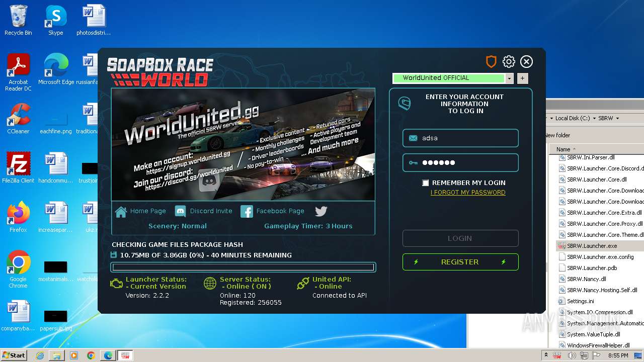Viewport: 644px width, 362px height.
Task: Open Recycle Bin on the desktop
Action: click(x=18, y=20)
